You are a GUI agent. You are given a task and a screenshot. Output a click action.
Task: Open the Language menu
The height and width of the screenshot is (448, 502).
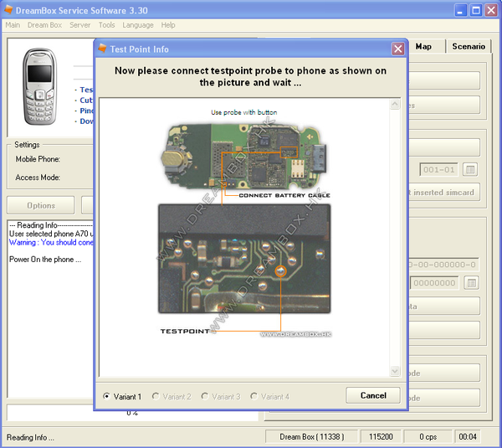(137, 25)
